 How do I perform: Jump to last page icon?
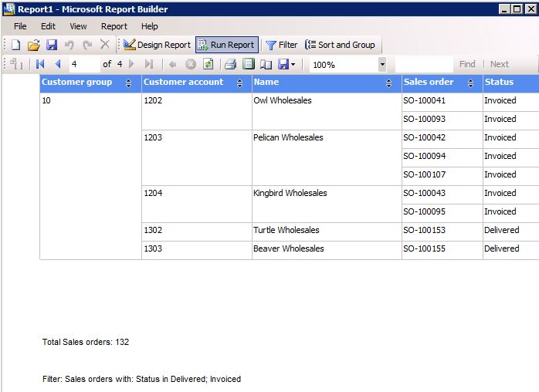pyautogui.click(x=149, y=64)
